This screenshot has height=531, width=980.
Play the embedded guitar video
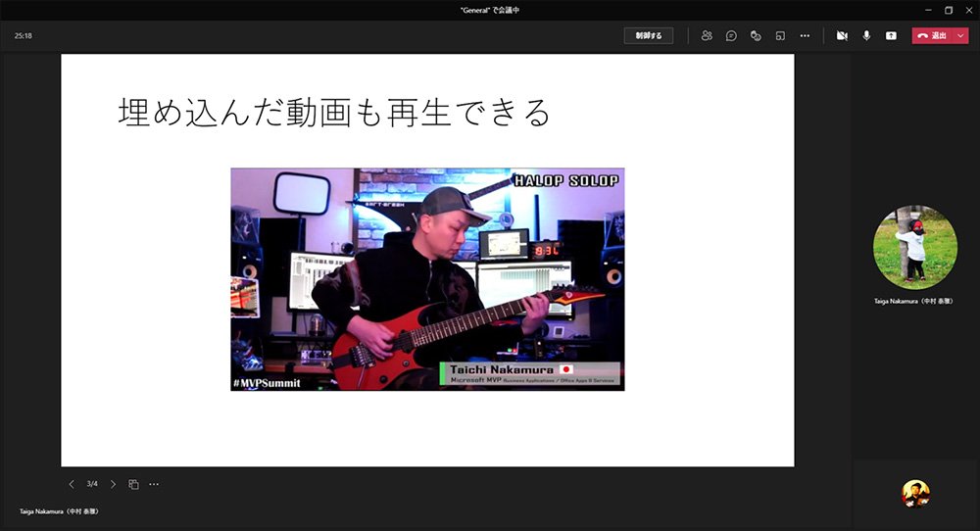(427, 279)
